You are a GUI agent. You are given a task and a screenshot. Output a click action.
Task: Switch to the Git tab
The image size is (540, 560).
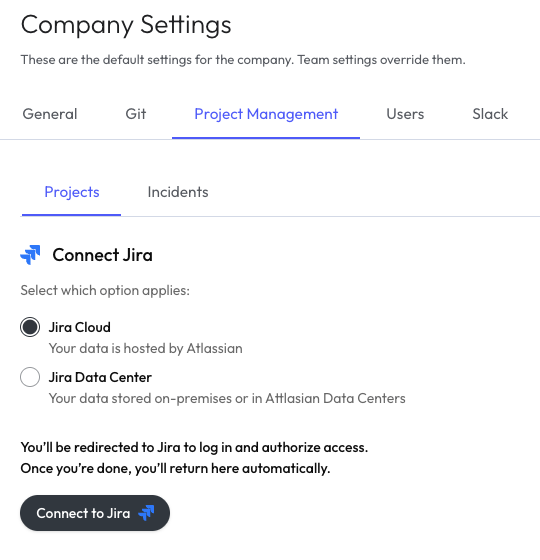136,114
